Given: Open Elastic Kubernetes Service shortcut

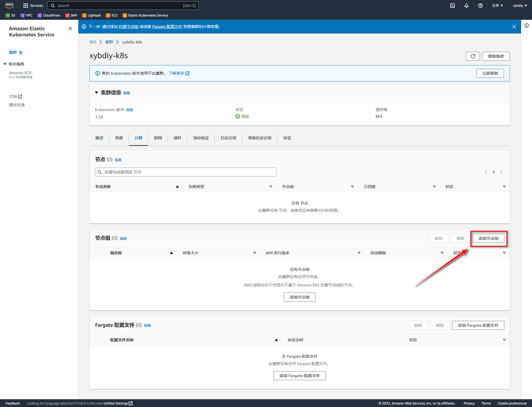Looking at the screenshot, I should click(145, 15).
